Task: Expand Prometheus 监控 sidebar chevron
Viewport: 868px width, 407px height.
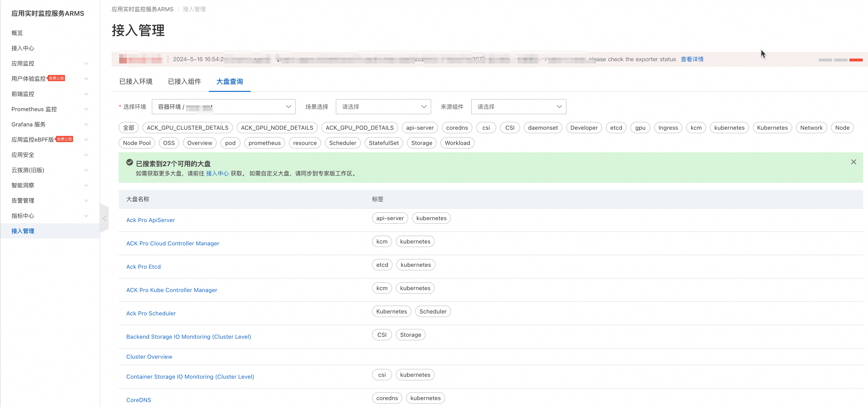Action: point(86,109)
